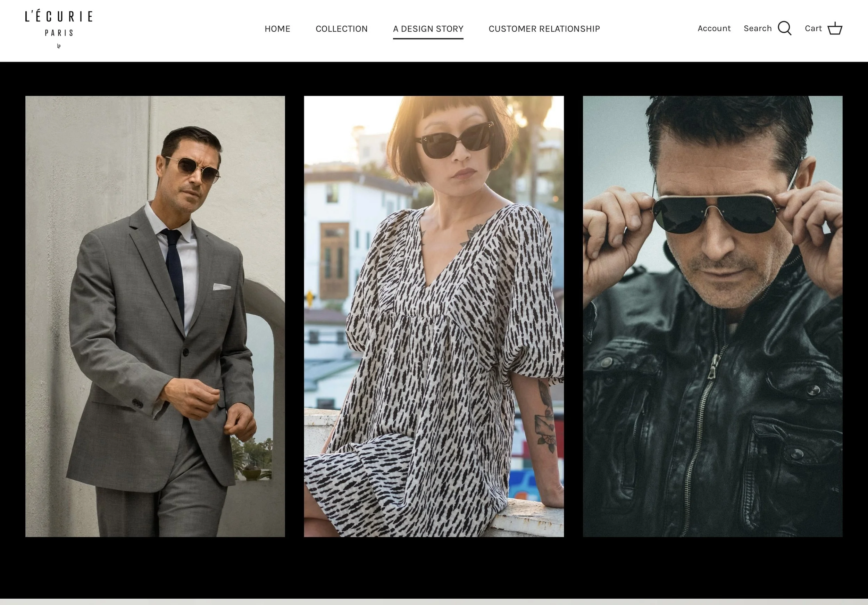Open the Customer Relationship page
Screen dimensions: 868x605
pyautogui.click(x=544, y=29)
